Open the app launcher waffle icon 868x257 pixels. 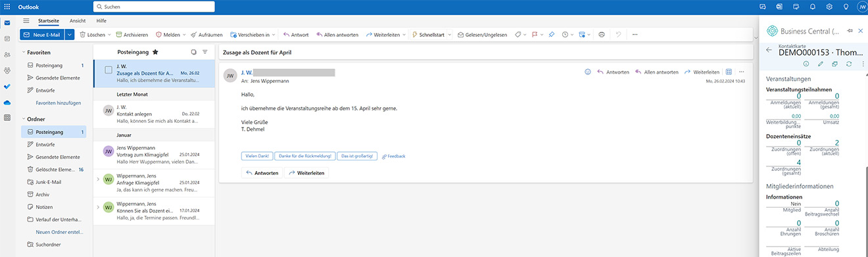7,7
